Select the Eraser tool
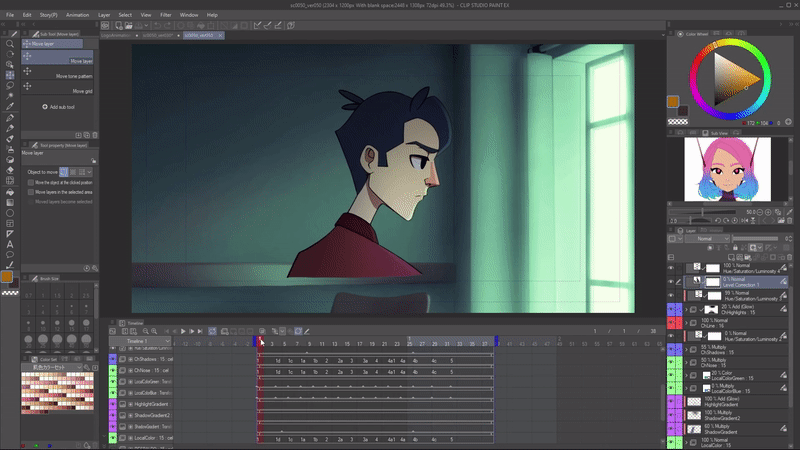The height and width of the screenshot is (450, 800). [x=10, y=170]
